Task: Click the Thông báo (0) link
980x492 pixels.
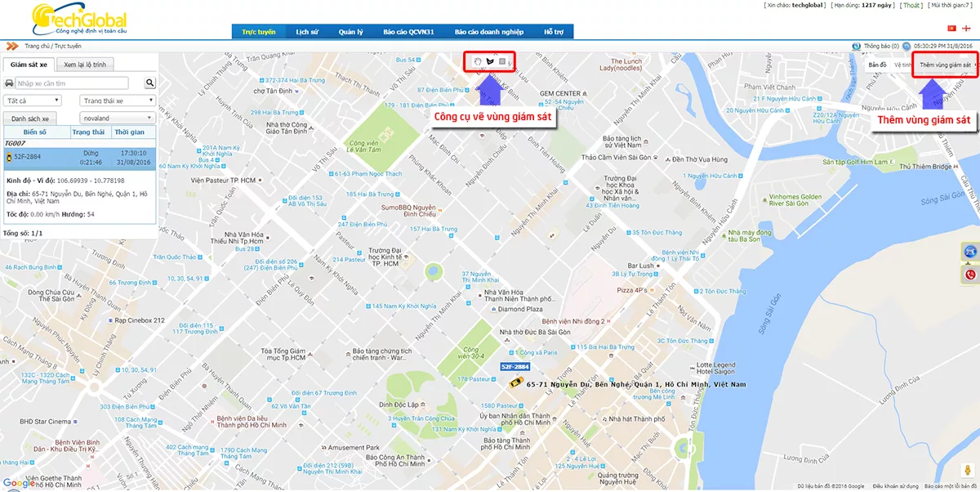Action: tap(881, 47)
